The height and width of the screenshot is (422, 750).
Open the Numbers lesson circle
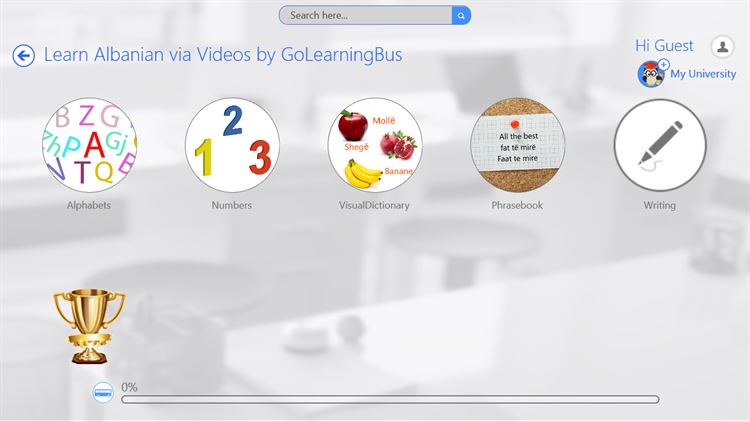pyautogui.click(x=232, y=145)
